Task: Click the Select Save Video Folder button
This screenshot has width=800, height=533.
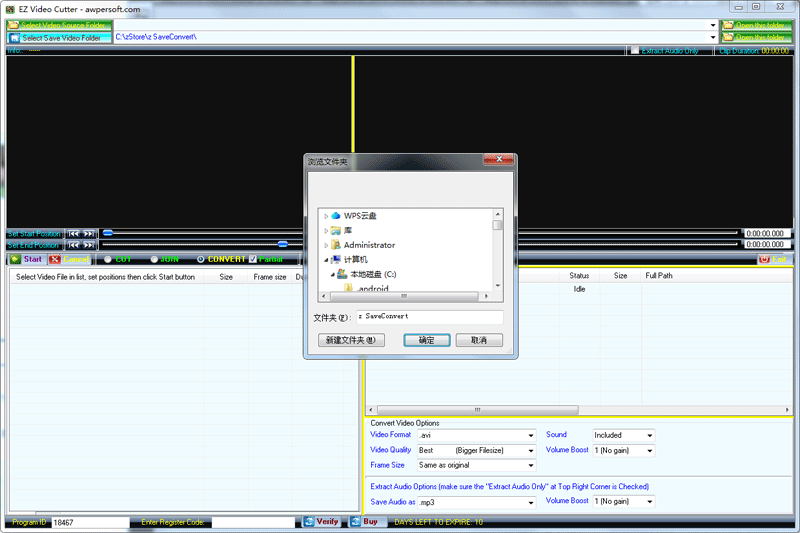Action: pyautogui.click(x=59, y=38)
